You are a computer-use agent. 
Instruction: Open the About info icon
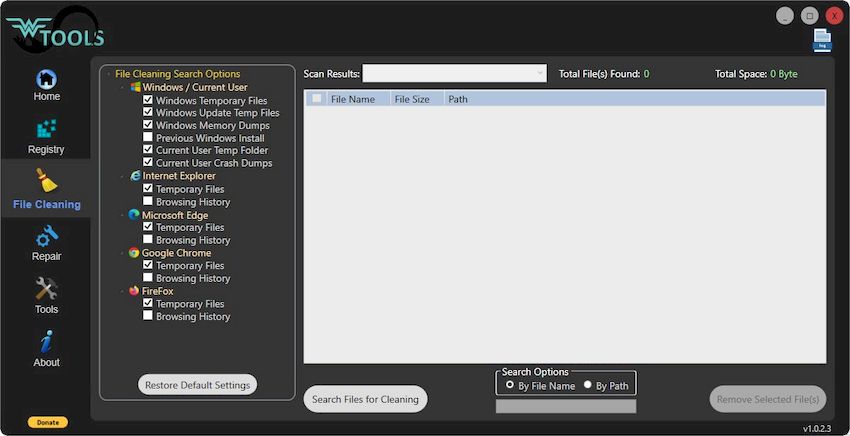[x=46, y=342]
